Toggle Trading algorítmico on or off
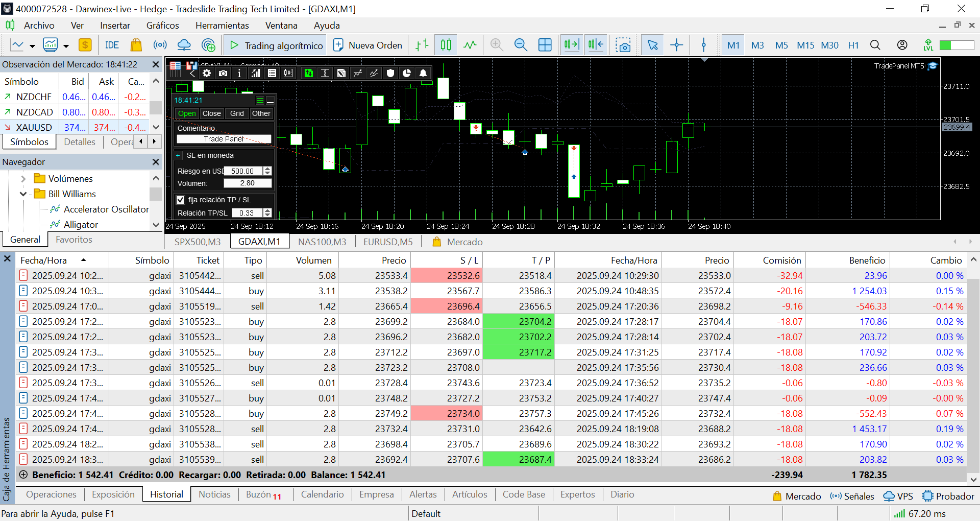The image size is (980, 521). click(x=276, y=45)
